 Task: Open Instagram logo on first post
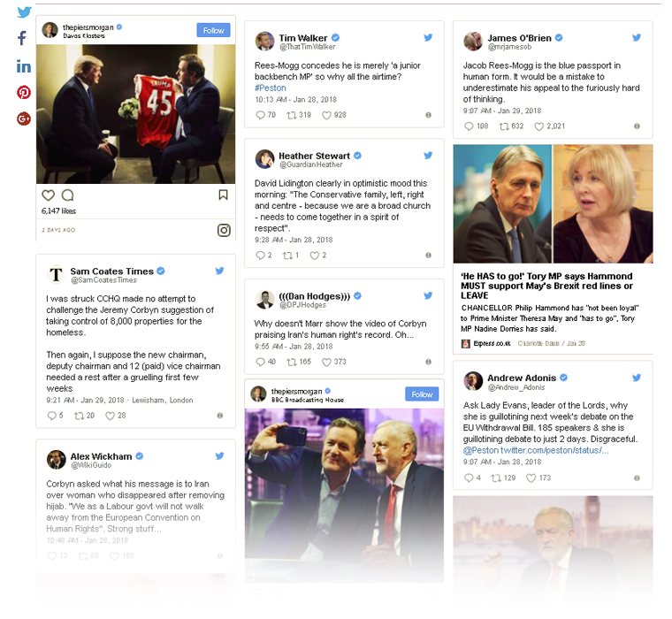(x=224, y=230)
